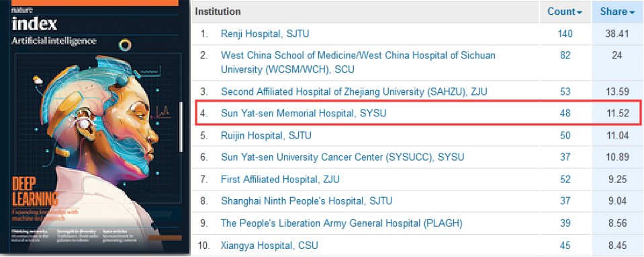
Task: Open Renji Hospital, SJTU link
Action: [x=265, y=34]
